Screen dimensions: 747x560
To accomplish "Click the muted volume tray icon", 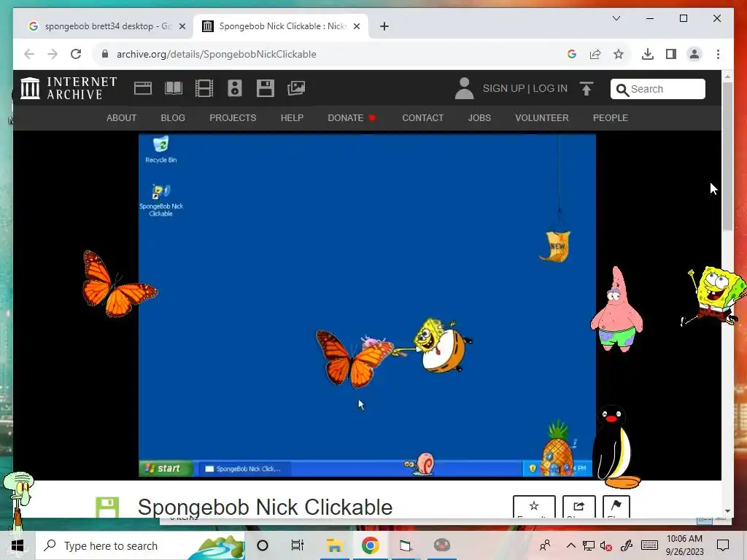I will pyautogui.click(x=606, y=546).
